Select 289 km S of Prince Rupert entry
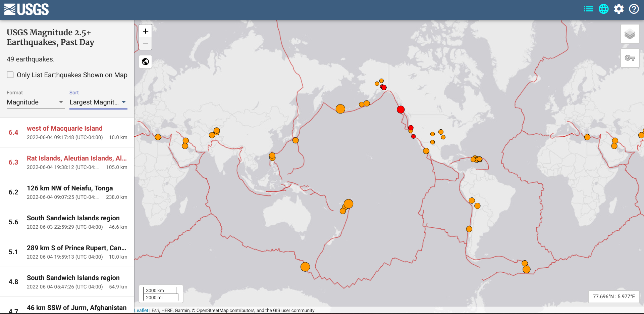Screen dimensions: 644x314 [x=67, y=252]
